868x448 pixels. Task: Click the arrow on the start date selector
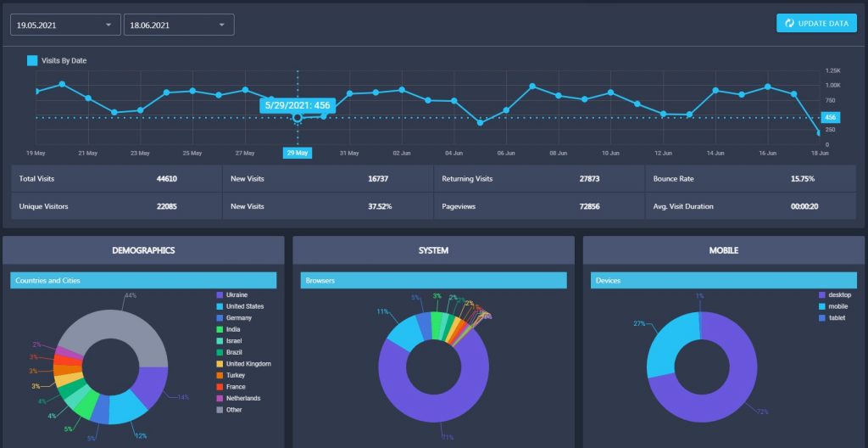(x=108, y=25)
